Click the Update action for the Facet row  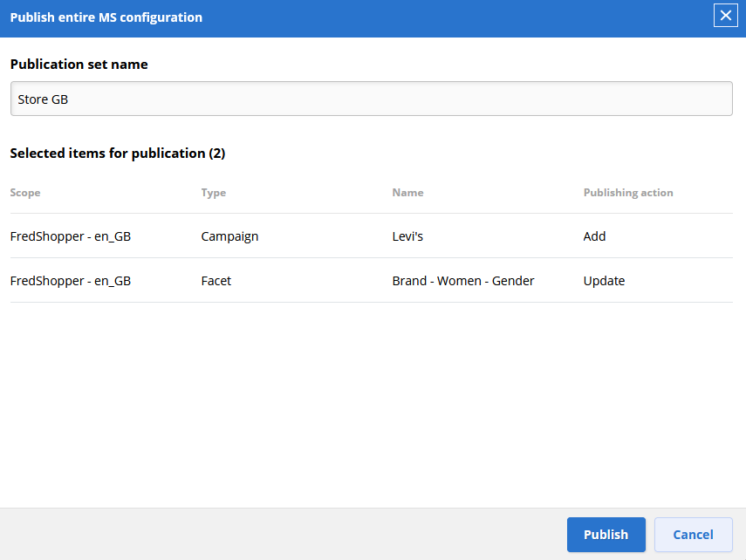point(604,280)
